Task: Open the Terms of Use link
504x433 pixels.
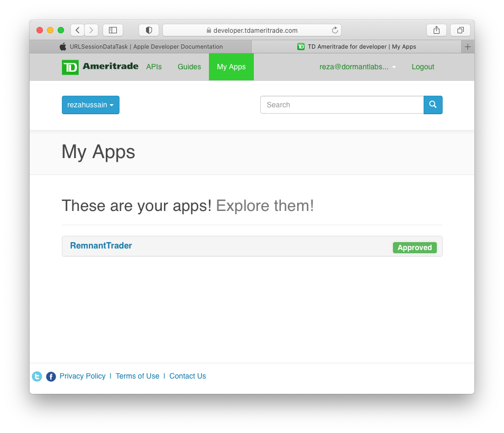Action: (138, 376)
